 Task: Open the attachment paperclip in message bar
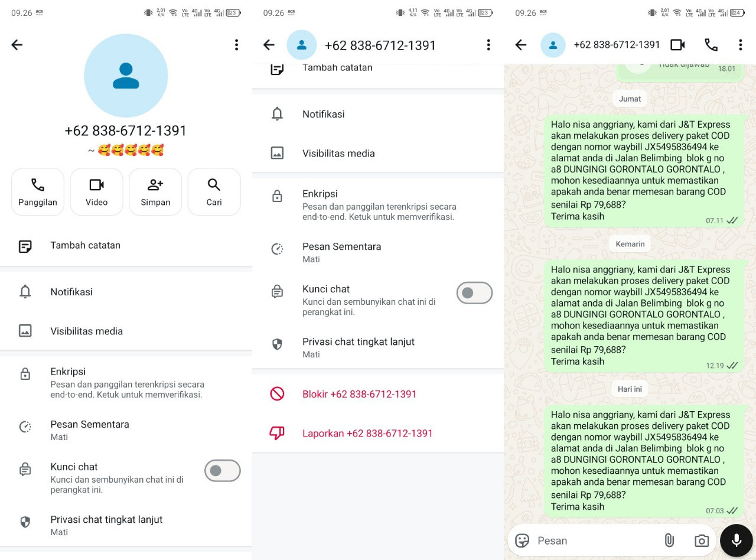tap(669, 541)
